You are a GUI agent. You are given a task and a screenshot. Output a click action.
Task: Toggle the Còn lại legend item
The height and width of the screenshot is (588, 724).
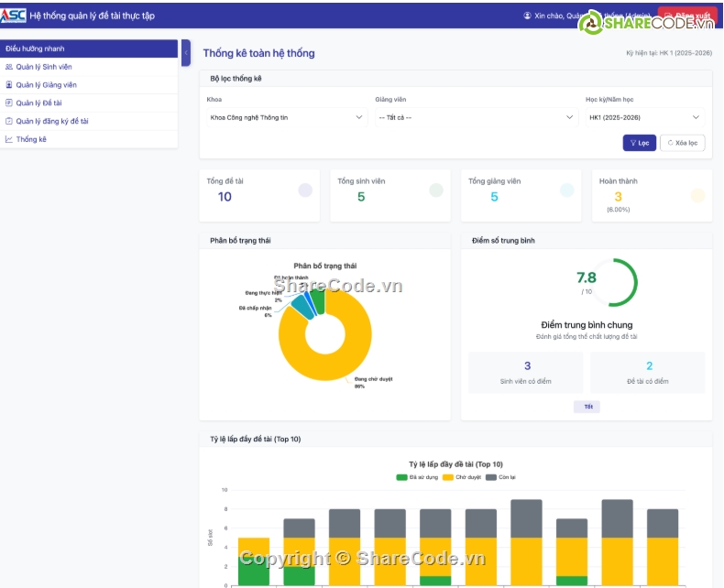[500, 477]
